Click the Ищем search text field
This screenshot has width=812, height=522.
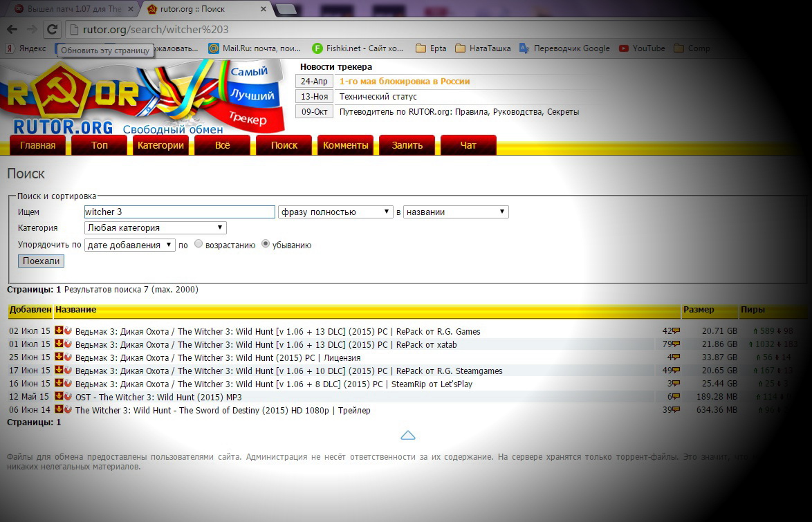pos(180,212)
